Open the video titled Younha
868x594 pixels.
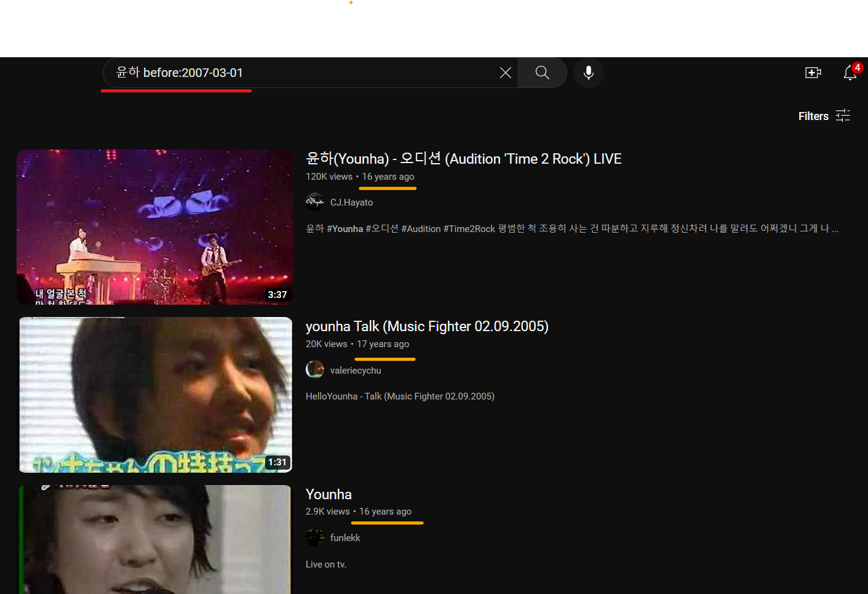pyautogui.click(x=328, y=494)
